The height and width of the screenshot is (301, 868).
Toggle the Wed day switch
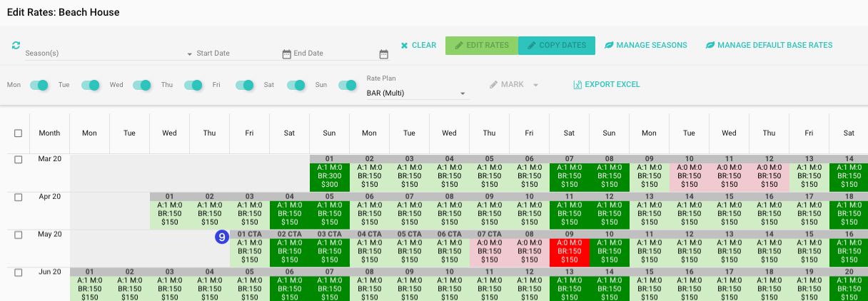click(141, 85)
